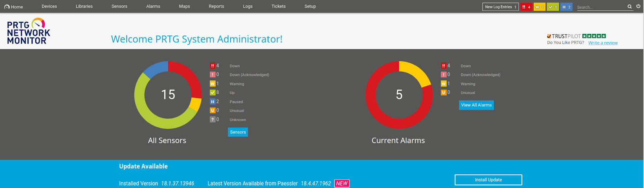
Task: Open the Sensors menu
Action: (119, 6)
